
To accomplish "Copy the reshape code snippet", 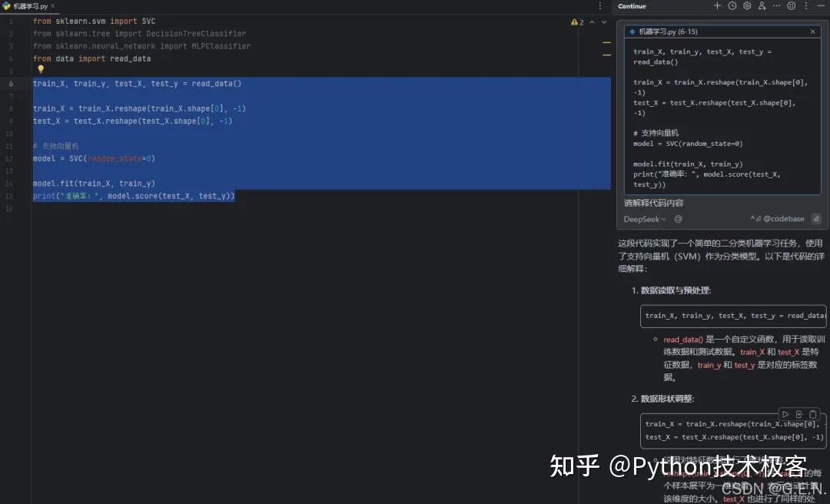I will click(x=813, y=413).
